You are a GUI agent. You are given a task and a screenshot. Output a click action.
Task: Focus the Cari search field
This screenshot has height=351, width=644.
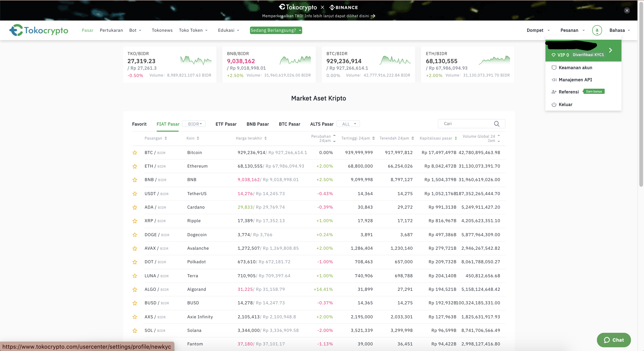coord(471,124)
